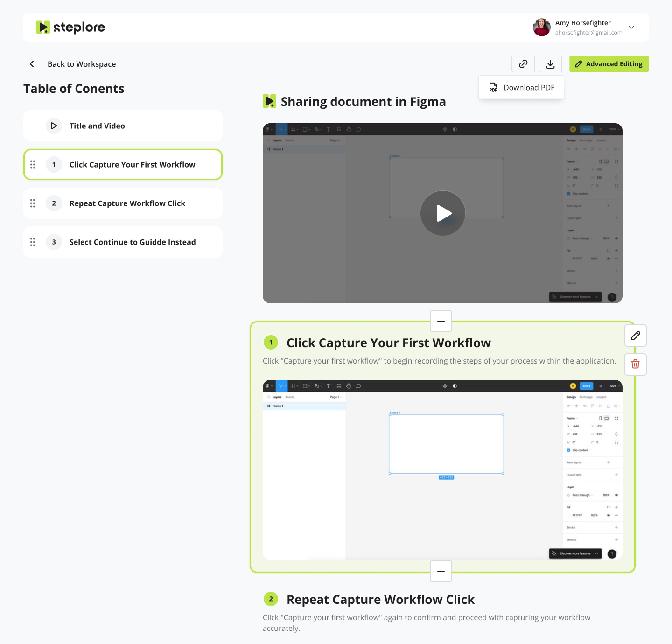Click the copy share link icon
Screen dimensions: 672x644
tap(523, 64)
